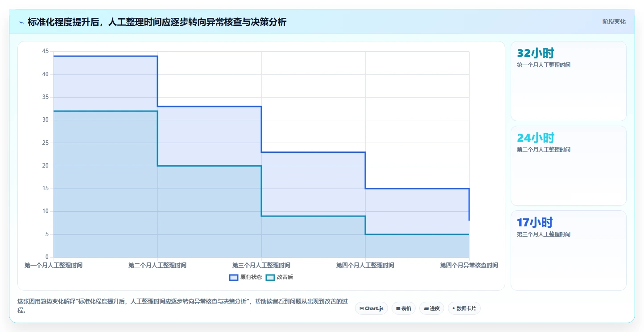Click the y-axis value 45
Screen dimensions: 644x332
pyautogui.click(x=45, y=51)
